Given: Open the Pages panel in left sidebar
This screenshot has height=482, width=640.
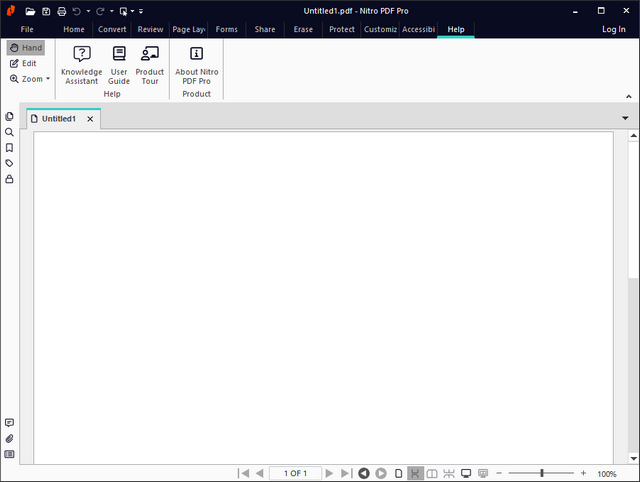Looking at the screenshot, I should coord(9,117).
